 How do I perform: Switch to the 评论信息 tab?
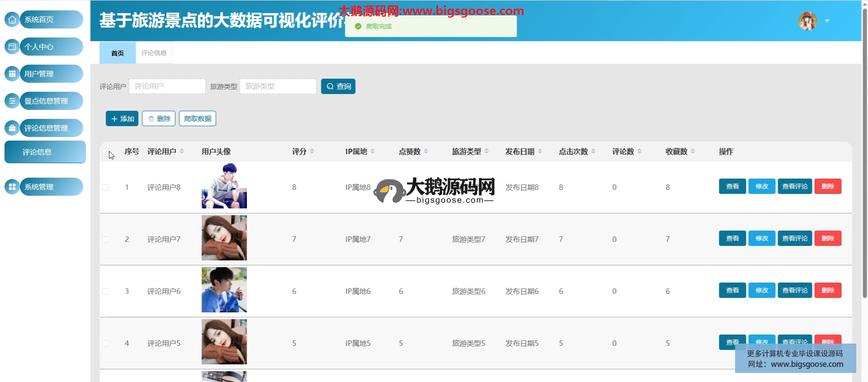154,53
